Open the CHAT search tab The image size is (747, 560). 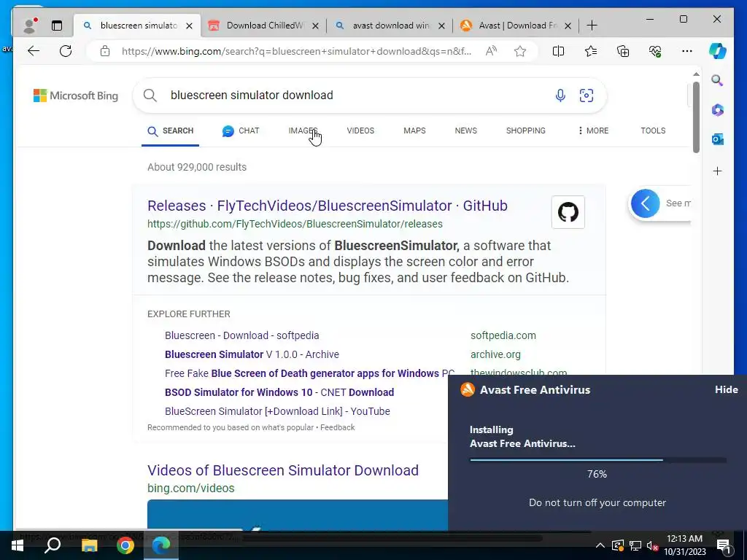point(241,131)
